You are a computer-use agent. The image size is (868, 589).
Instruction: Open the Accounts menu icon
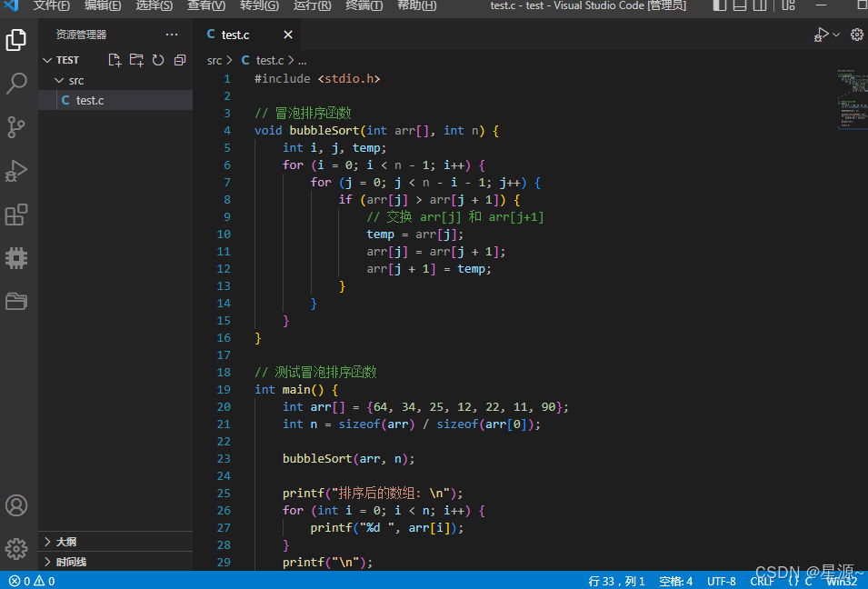point(16,505)
